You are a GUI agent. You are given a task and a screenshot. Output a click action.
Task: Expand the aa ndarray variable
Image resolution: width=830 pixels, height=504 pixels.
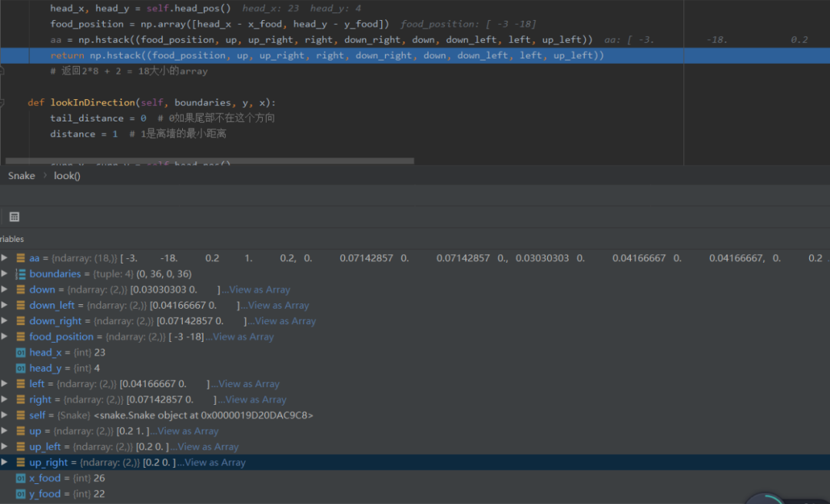click(5, 258)
